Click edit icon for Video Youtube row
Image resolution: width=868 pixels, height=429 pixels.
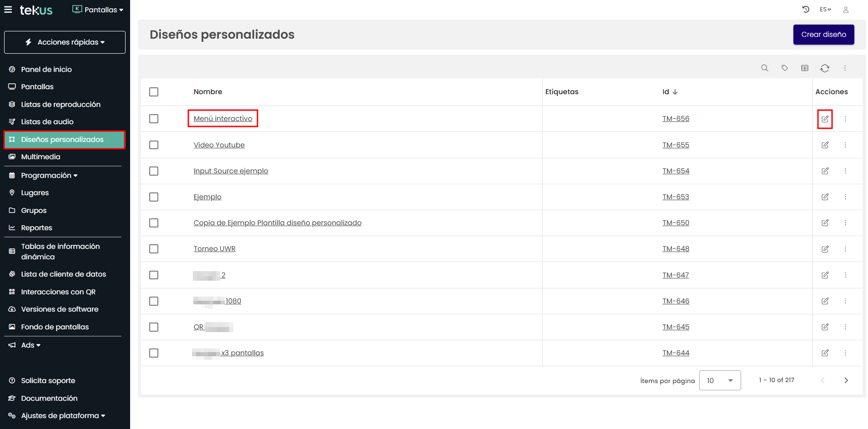(825, 145)
